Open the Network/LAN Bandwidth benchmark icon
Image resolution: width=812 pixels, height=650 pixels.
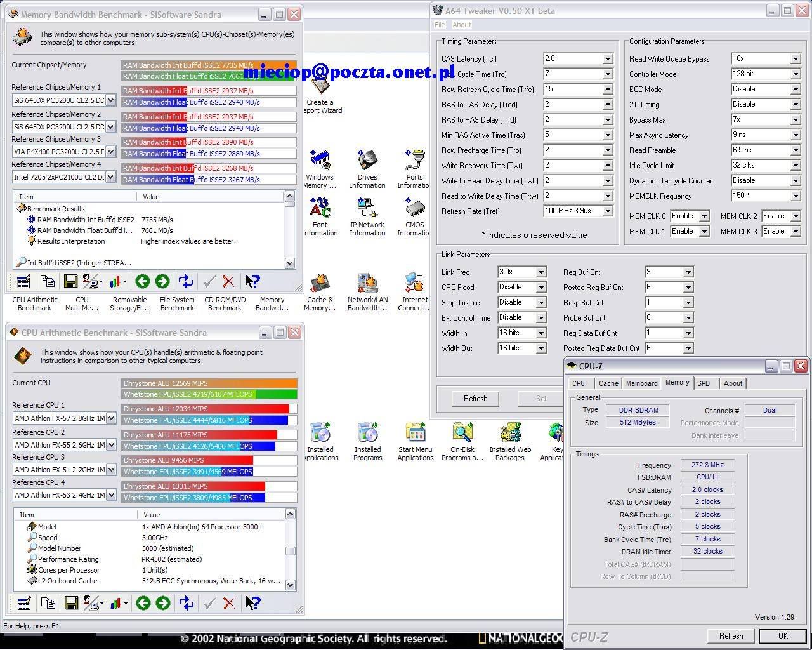[367, 284]
